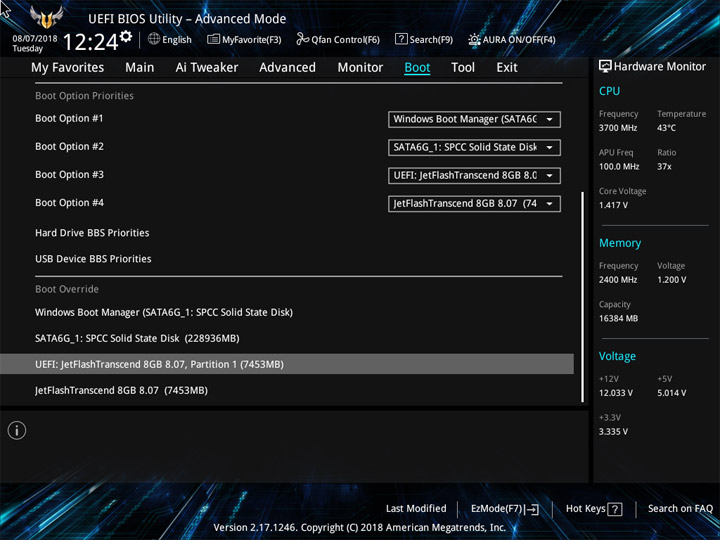Click the EzMode exit arrow icon

[x=532, y=509]
